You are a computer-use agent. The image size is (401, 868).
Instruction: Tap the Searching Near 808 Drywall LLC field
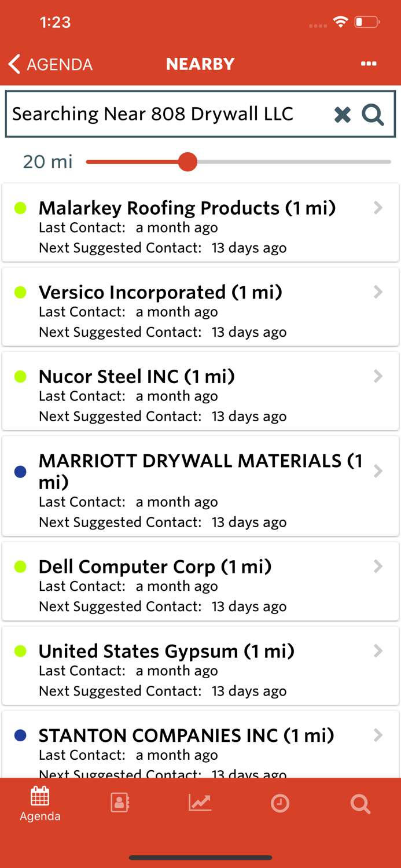(162, 114)
